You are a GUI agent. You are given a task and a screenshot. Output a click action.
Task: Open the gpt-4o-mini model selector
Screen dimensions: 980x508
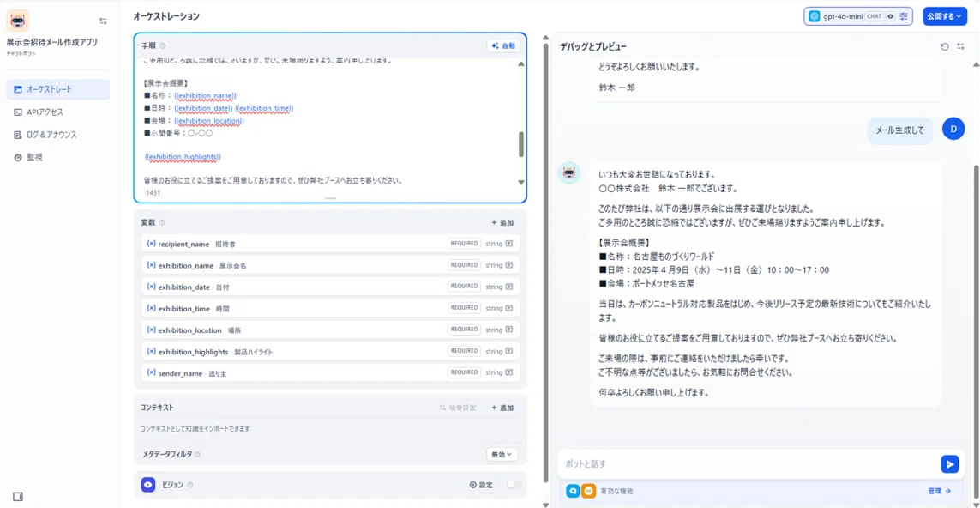858,17
